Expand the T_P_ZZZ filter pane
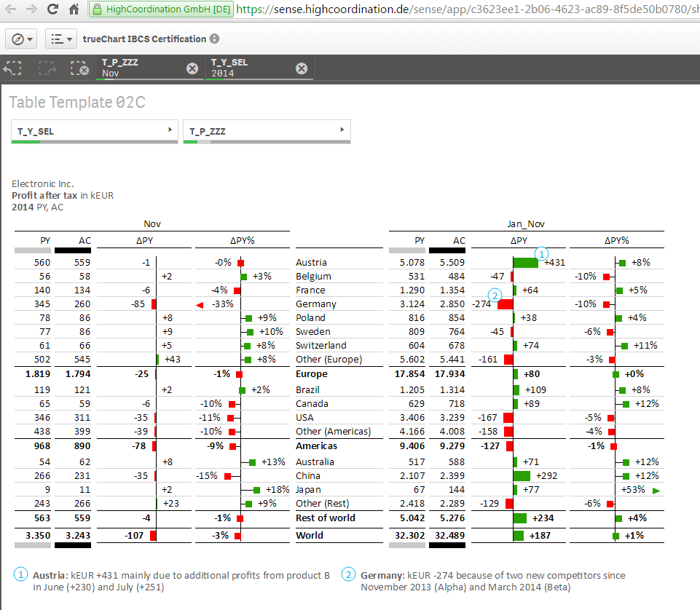 (267, 131)
